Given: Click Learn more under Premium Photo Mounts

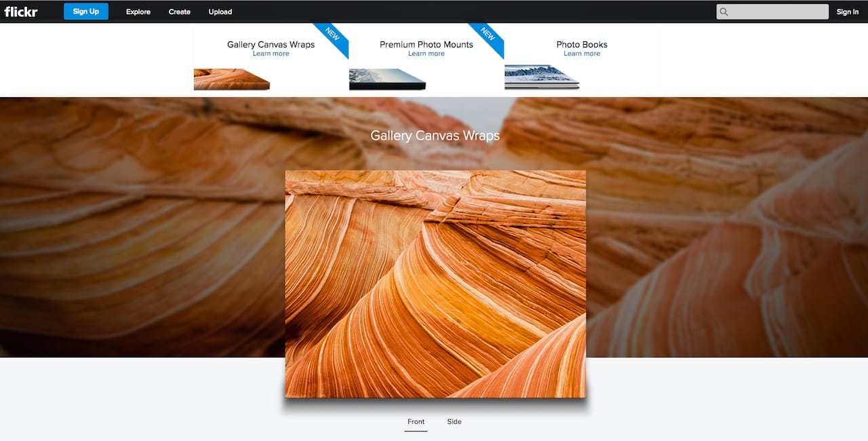Looking at the screenshot, I should 426,53.
